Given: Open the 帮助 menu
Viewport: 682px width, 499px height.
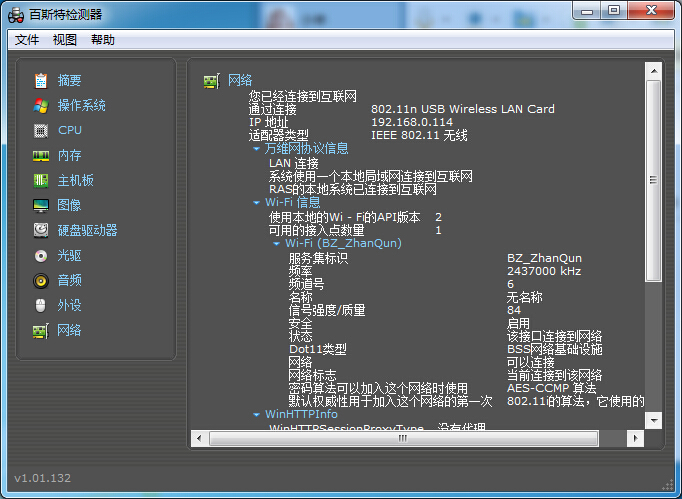Looking at the screenshot, I should coord(103,40).
